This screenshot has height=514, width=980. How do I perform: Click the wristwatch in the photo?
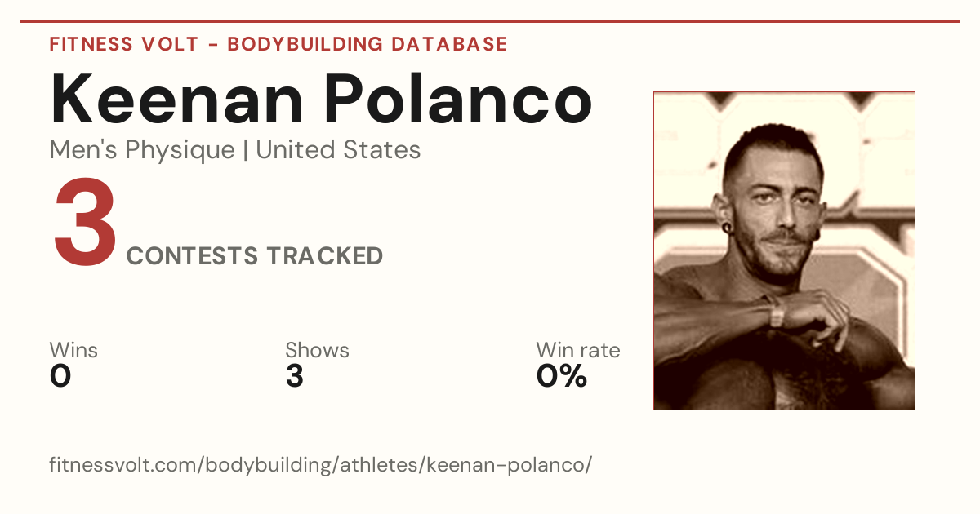point(775,311)
